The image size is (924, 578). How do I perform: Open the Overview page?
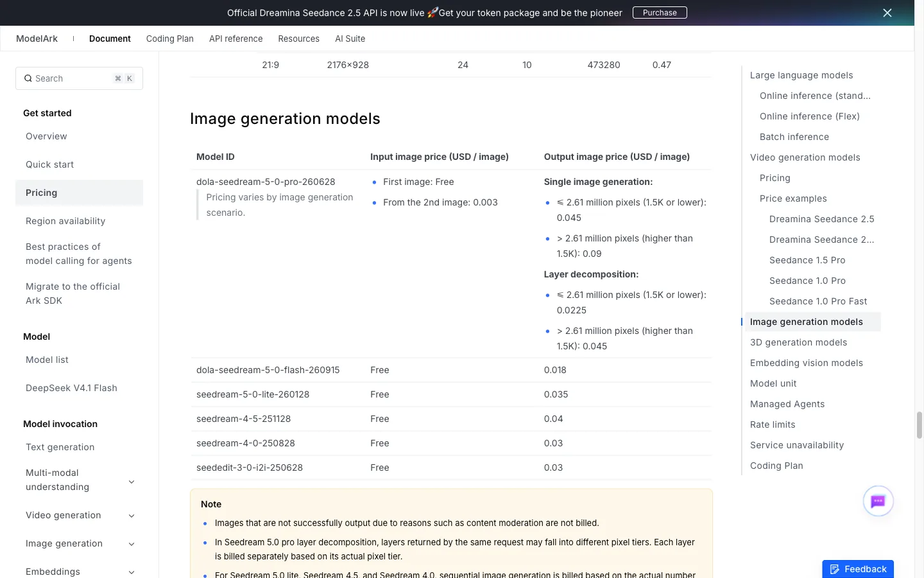tap(46, 136)
